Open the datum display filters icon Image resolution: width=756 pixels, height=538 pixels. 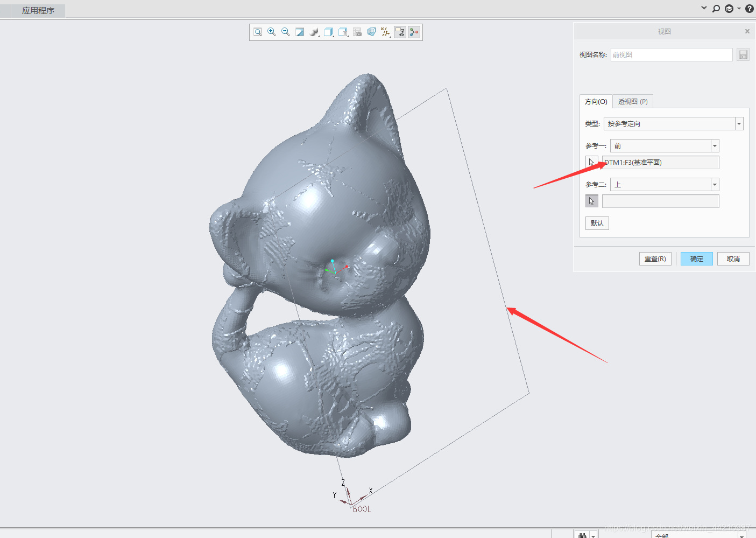coord(386,32)
